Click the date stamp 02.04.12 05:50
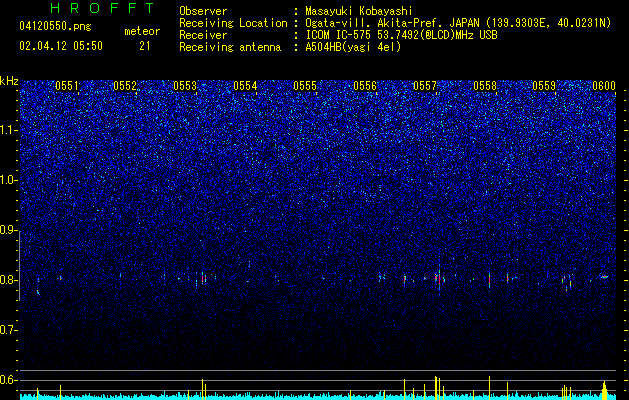The width and height of the screenshot is (629, 400). tap(61, 46)
